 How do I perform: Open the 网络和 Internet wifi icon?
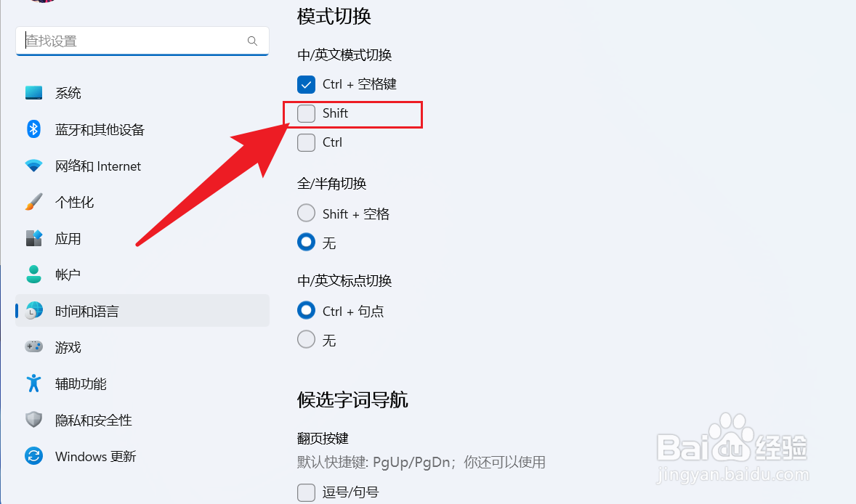click(34, 166)
